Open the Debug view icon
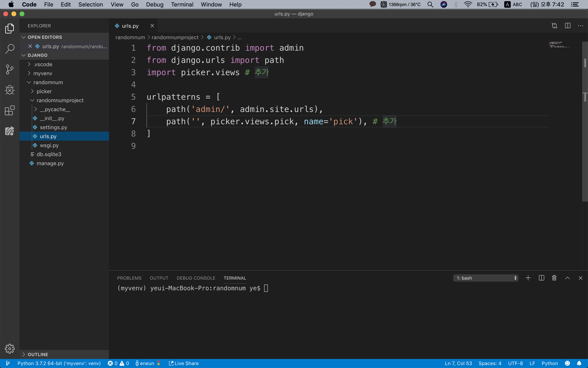Image resolution: width=588 pixels, height=368 pixels. 10,90
